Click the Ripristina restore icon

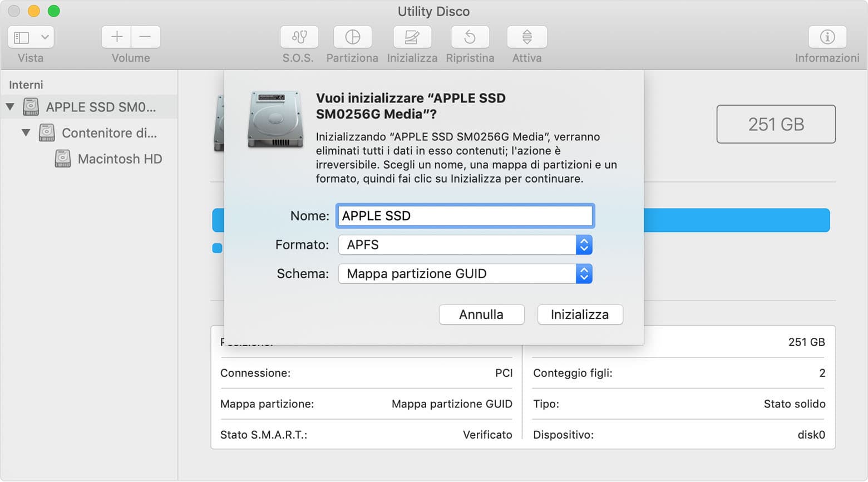click(x=470, y=37)
